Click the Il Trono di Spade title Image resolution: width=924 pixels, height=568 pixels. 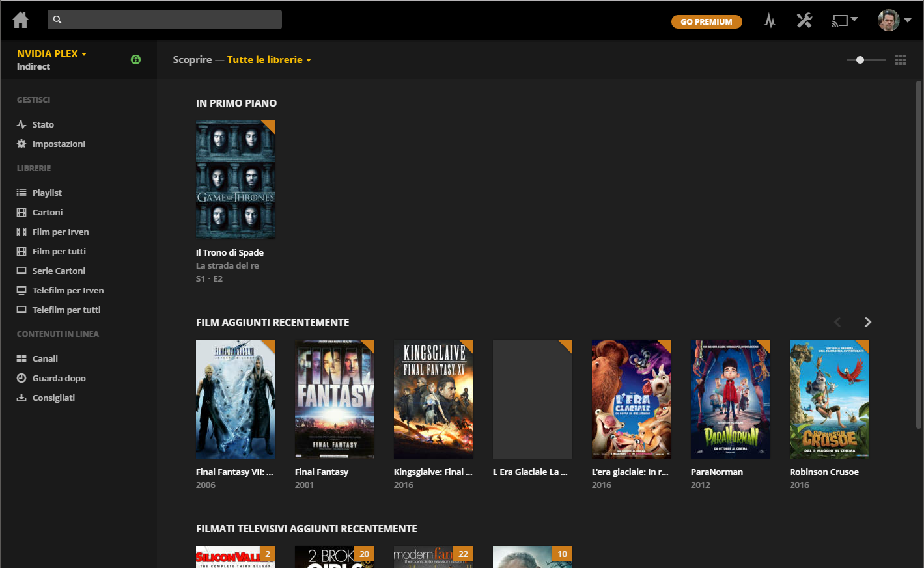[x=230, y=252]
